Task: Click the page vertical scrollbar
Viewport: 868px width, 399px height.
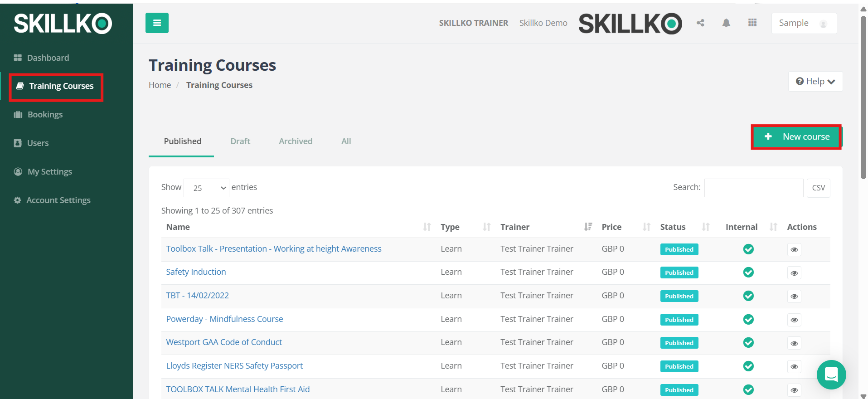Action: [863, 97]
